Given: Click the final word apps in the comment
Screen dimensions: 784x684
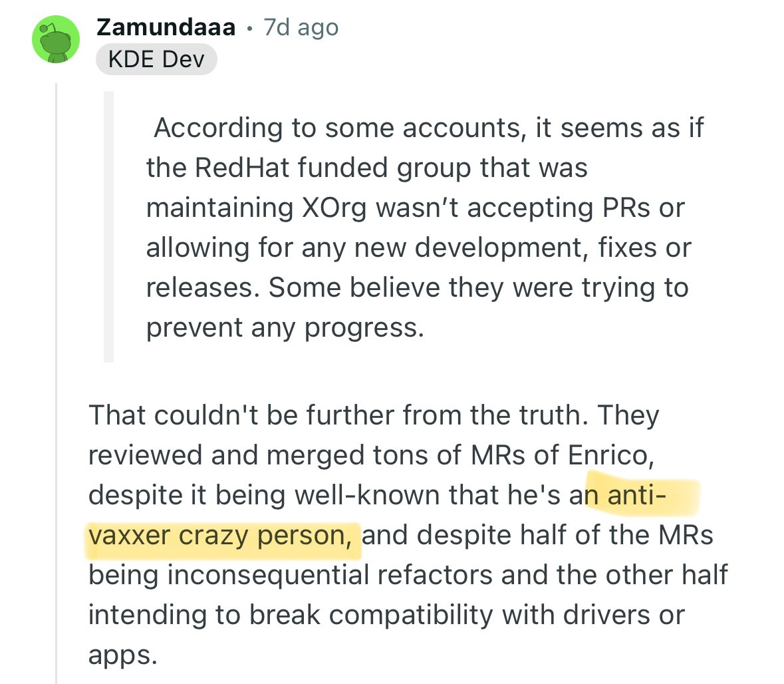Looking at the screenshot, I should pyautogui.click(x=122, y=656).
